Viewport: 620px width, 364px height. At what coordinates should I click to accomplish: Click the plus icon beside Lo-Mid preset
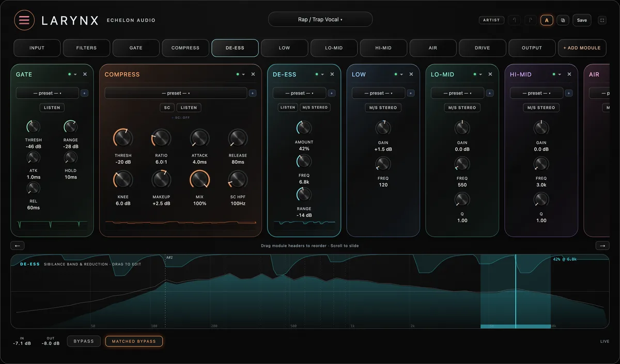490,93
